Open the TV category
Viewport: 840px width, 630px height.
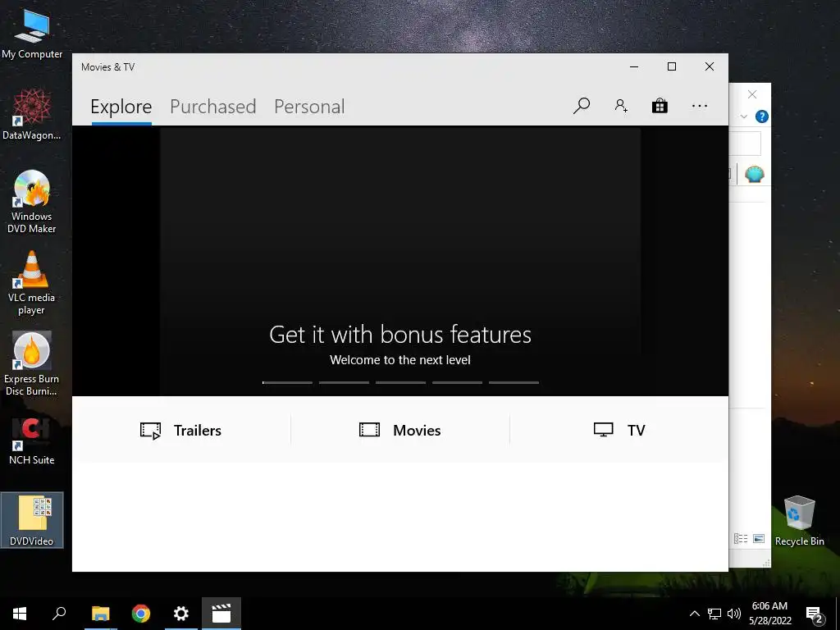click(x=619, y=430)
